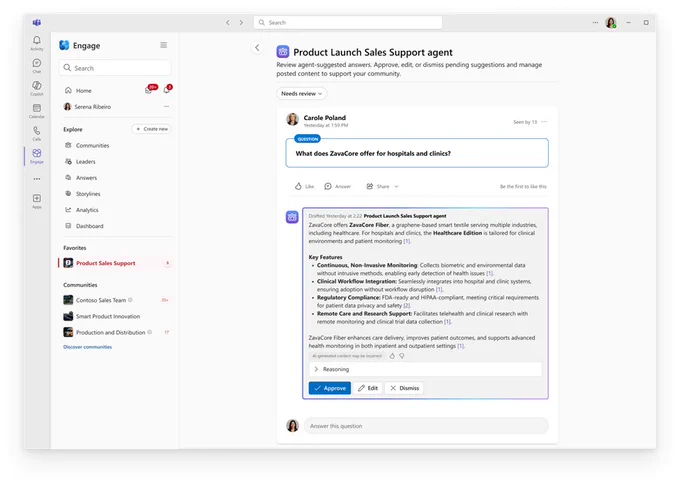Screen dimensions: 680x483
Task: Dismiss the agent's drafted answer
Action: click(x=404, y=388)
